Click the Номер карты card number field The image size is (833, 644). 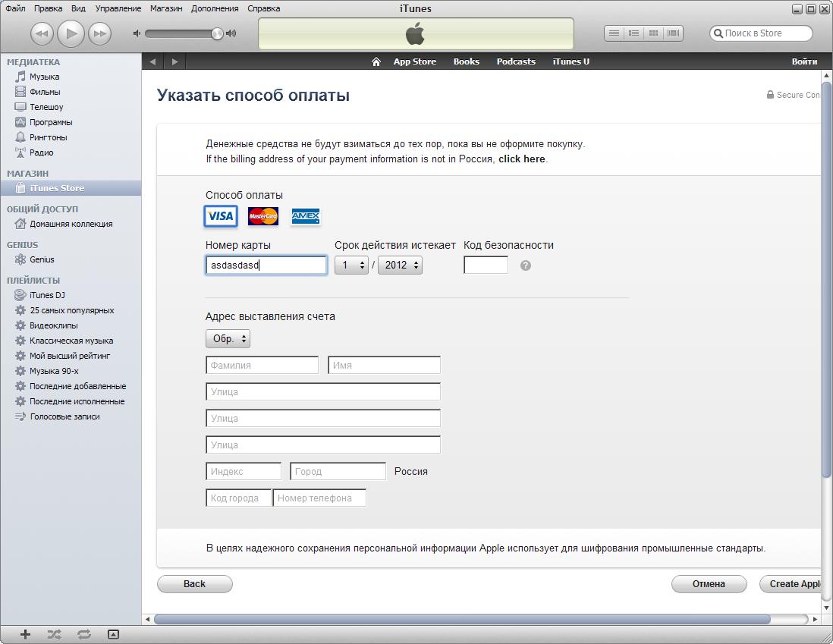pyautogui.click(x=266, y=265)
